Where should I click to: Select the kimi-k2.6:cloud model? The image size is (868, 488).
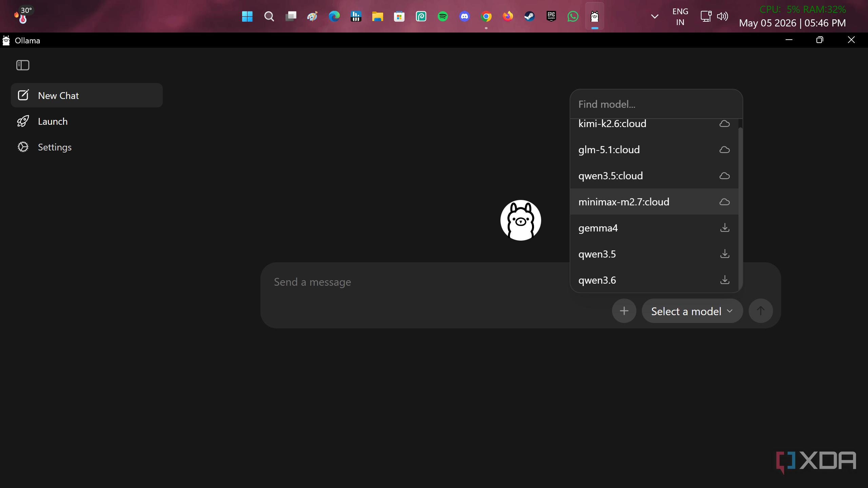[654, 124]
